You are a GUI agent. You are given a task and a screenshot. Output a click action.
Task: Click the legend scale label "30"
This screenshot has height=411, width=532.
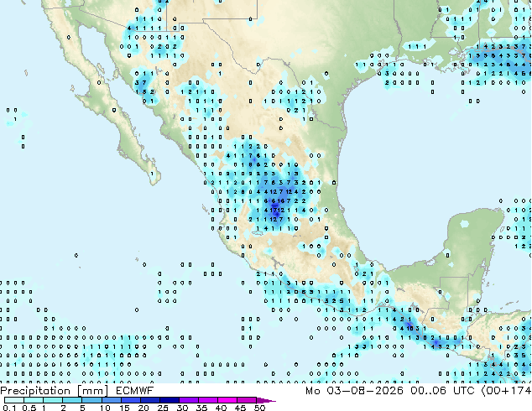pyautogui.click(x=182, y=408)
